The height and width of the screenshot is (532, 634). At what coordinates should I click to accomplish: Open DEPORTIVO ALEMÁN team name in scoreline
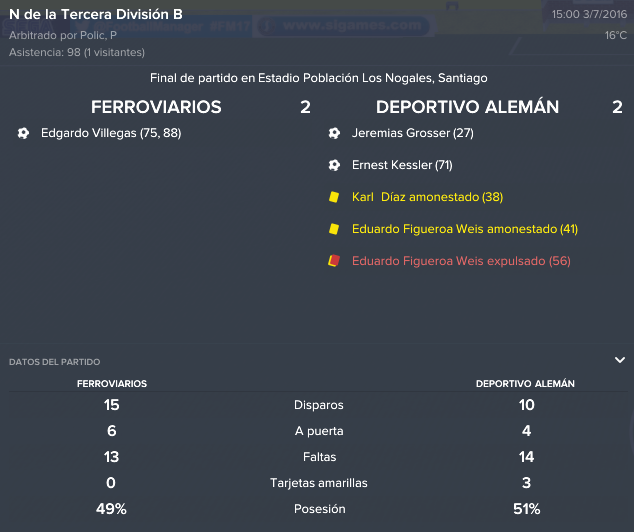coord(467,107)
